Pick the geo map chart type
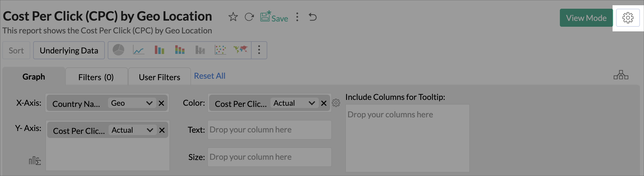This screenshot has height=176, width=644. pyautogui.click(x=240, y=50)
